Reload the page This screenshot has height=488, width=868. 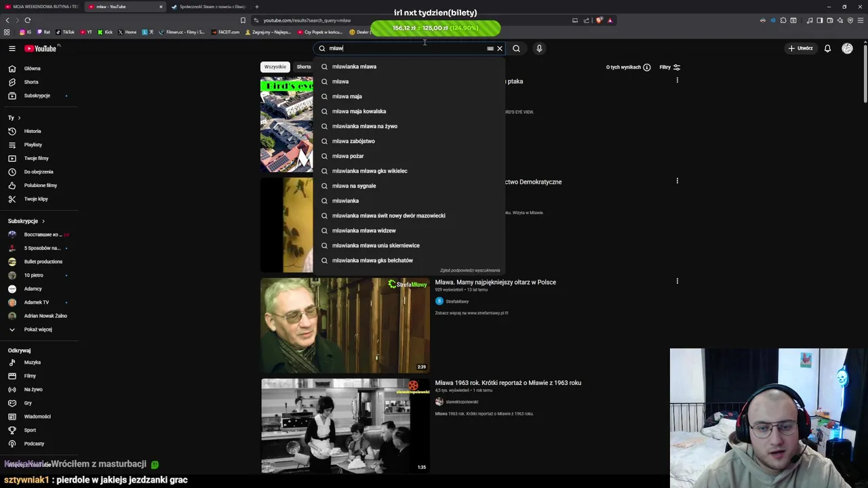coord(28,20)
